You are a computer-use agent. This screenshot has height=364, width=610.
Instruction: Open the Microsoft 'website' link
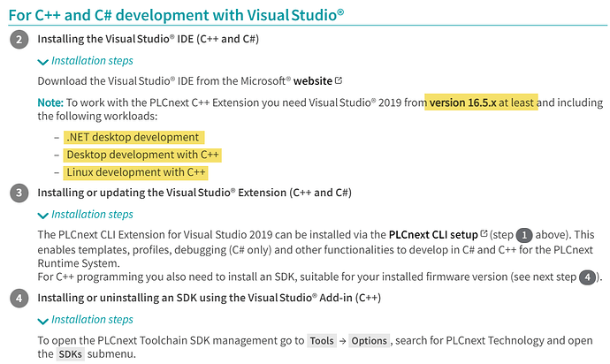[x=306, y=81]
